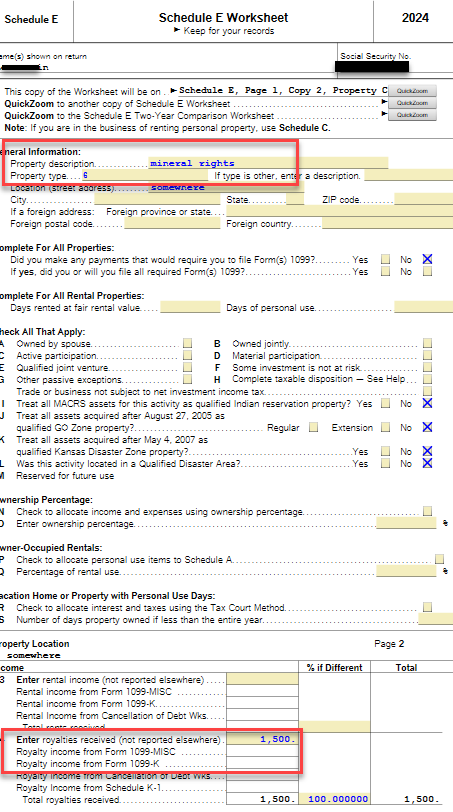Toggle No for payments requiring Form 1099

427,259
